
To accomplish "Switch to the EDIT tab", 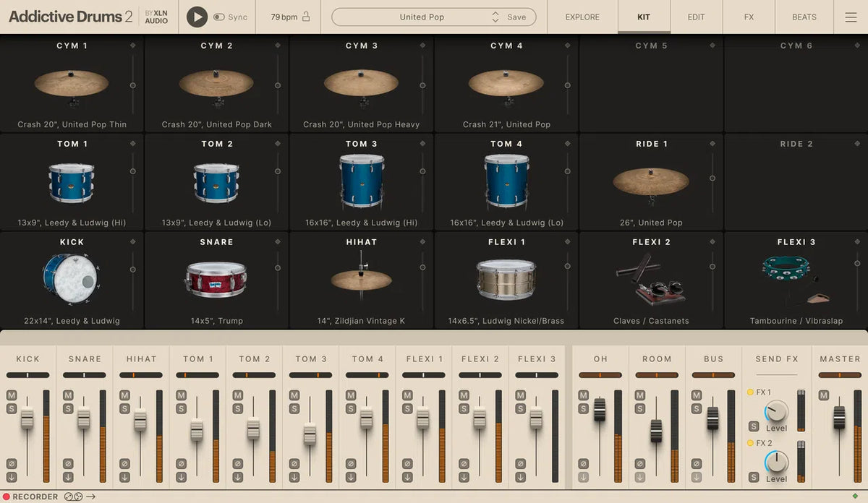I will click(x=695, y=17).
